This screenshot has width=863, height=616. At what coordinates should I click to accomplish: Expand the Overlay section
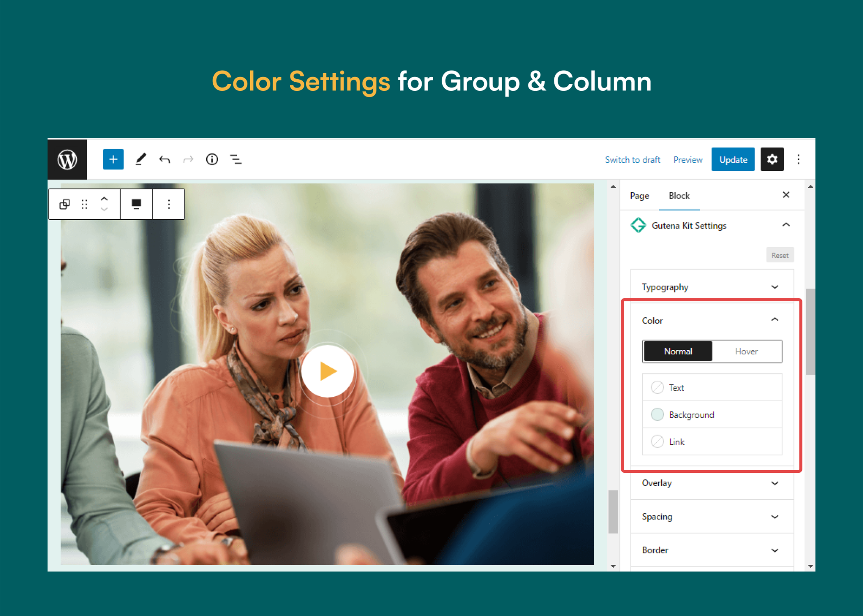pyautogui.click(x=712, y=483)
